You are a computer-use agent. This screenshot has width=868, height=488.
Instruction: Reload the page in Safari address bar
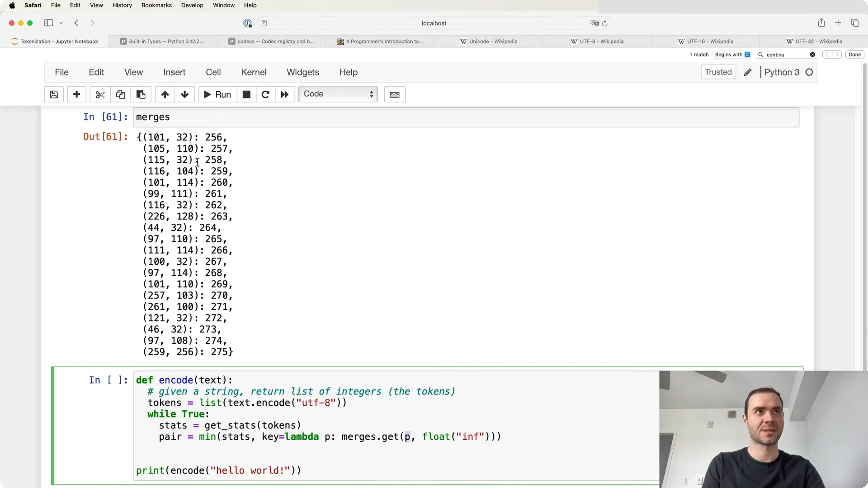tap(605, 23)
